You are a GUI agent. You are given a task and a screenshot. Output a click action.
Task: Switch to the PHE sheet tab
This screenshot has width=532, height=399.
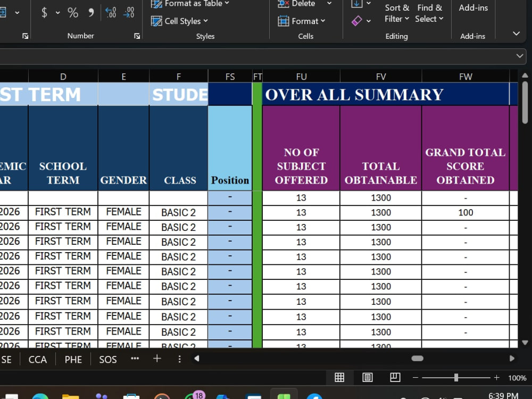point(73,360)
